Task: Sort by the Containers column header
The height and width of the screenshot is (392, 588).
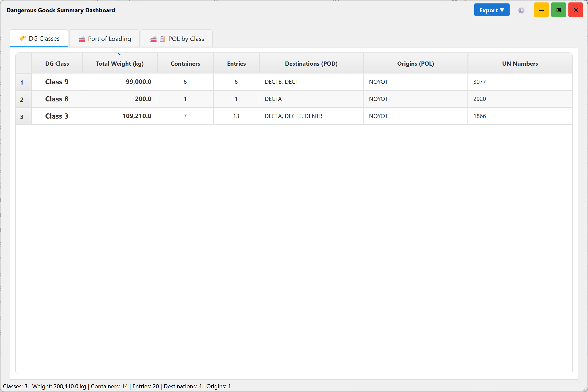Action: pos(185,63)
